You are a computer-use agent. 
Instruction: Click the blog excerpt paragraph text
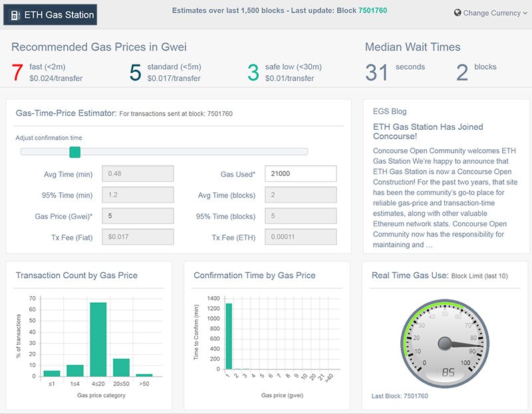[x=445, y=198]
